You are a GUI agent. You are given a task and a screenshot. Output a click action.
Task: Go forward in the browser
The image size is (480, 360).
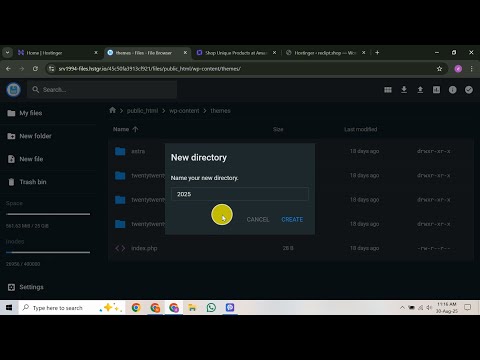22,69
